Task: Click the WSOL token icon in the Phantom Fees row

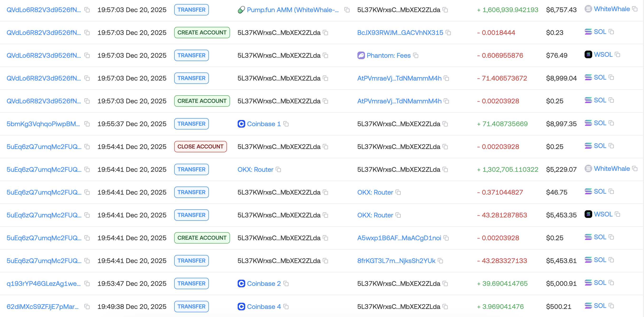Action: (588, 54)
